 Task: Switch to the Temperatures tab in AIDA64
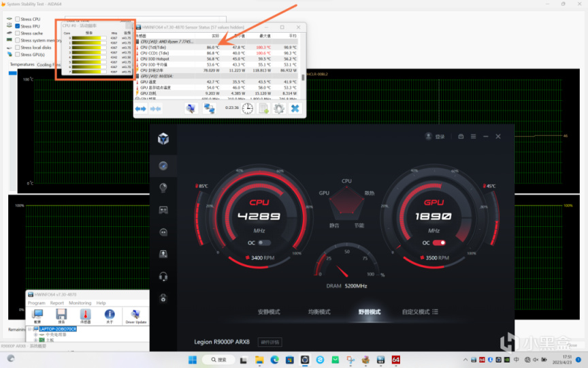coord(22,64)
